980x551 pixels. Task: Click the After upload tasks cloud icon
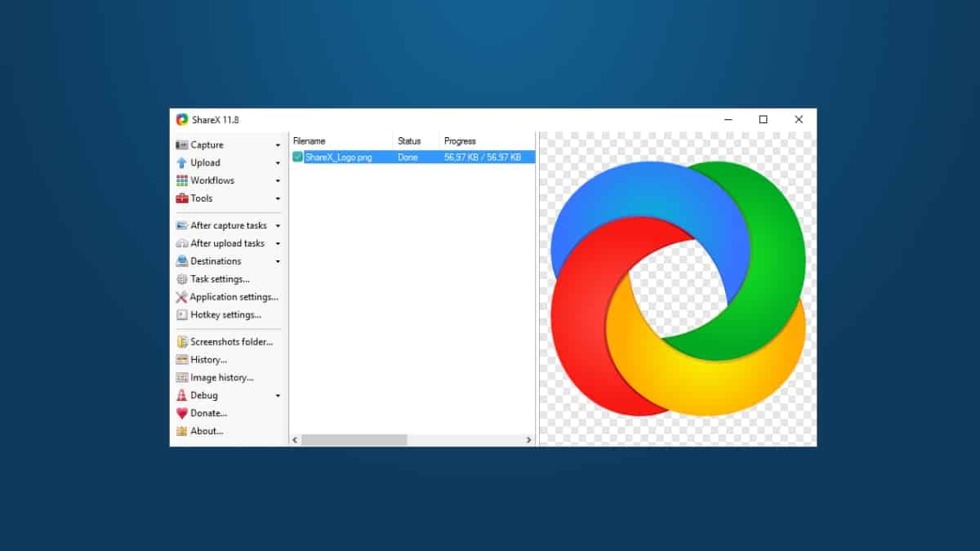point(182,243)
